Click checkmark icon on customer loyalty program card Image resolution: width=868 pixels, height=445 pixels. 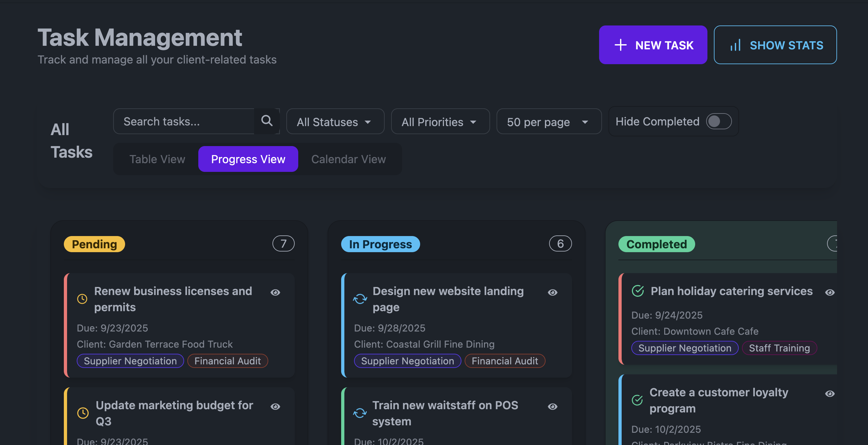point(637,400)
